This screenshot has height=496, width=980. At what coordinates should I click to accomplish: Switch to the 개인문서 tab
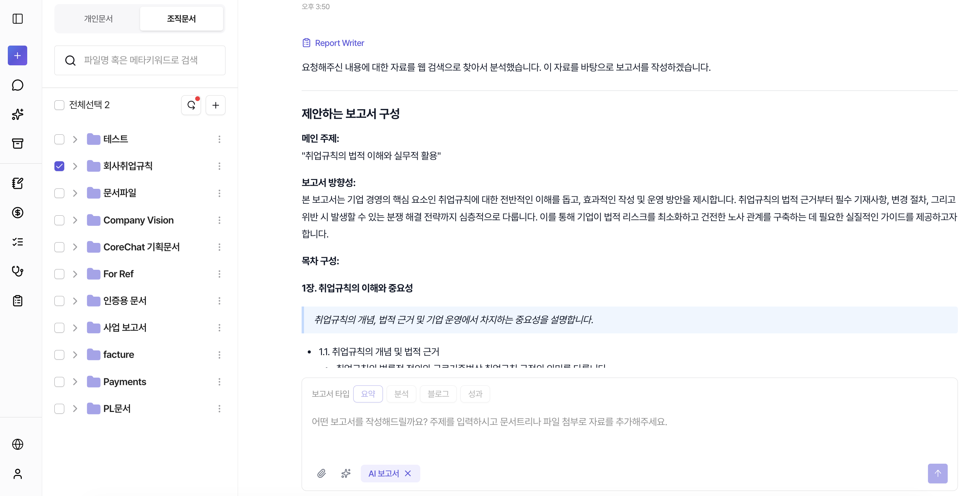(x=98, y=19)
